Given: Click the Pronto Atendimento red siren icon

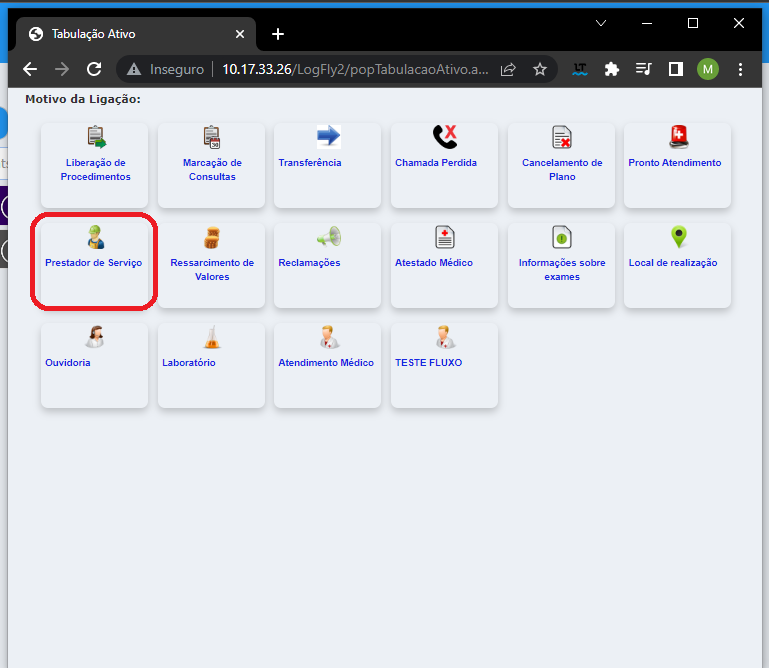Looking at the screenshot, I should pos(679,137).
